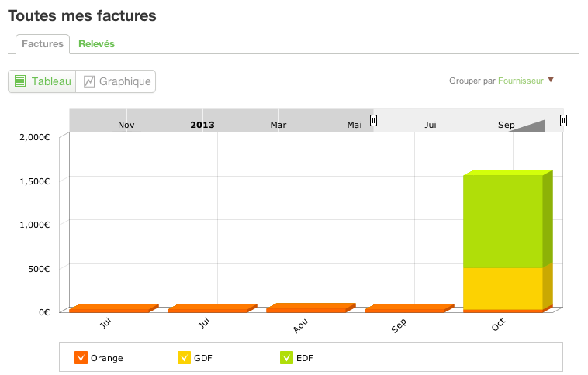Click the yellow GDF bar segment for Oct
The height and width of the screenshot is (375, 588).
[502, 288]
